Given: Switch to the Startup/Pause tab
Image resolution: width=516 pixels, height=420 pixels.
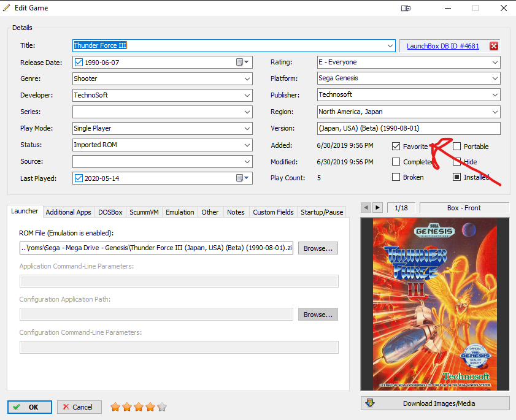Looking at the screenshot, I should 322,212.
